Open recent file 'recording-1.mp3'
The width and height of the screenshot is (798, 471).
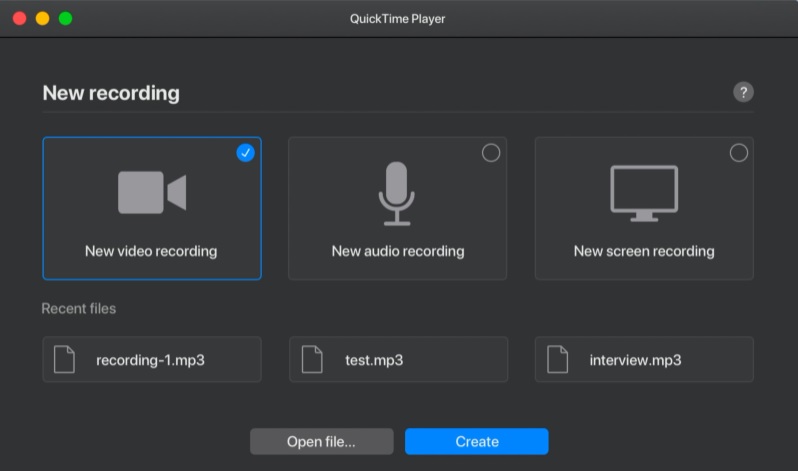tap(152, 359)
